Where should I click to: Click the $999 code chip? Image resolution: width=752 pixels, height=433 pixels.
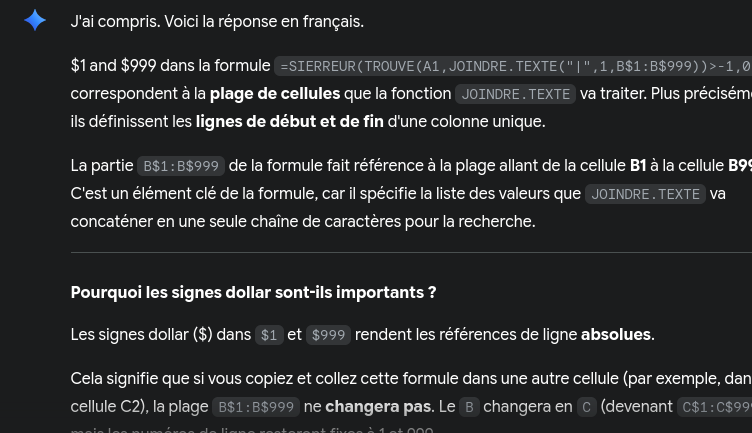(329, 335)
